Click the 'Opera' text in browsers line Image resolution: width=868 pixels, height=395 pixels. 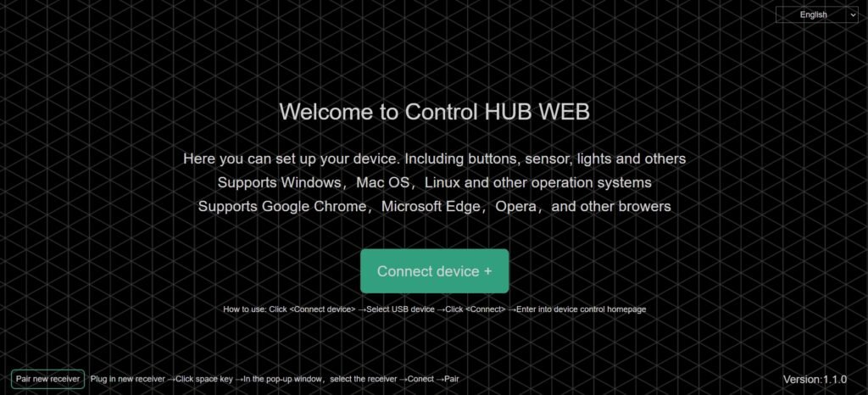click(x=515, y=206)
